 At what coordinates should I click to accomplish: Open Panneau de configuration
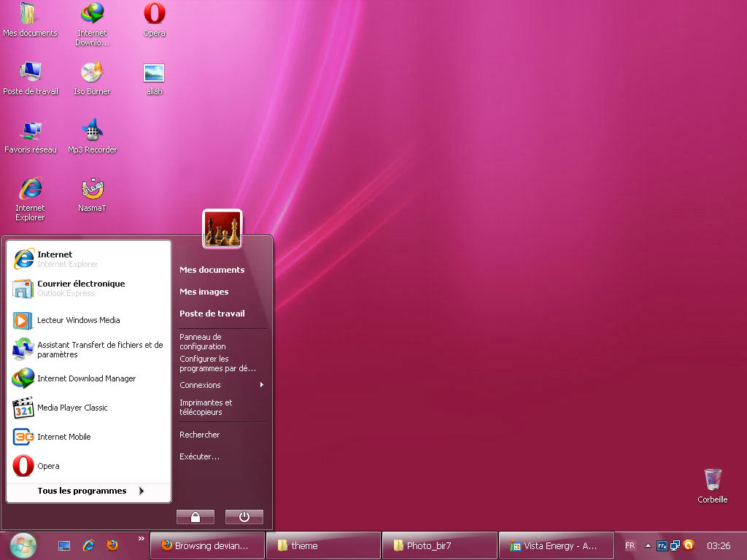click(204, 341)
